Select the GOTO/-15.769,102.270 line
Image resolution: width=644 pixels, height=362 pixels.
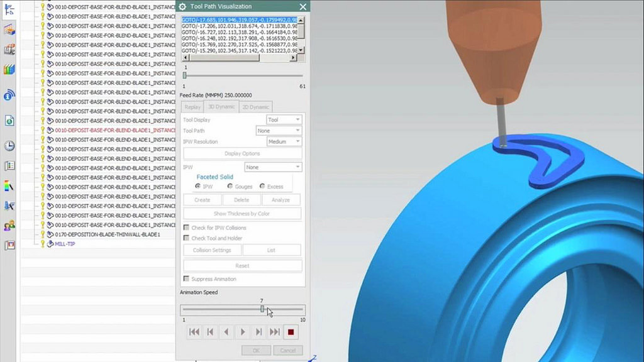(x=240, y=45)
